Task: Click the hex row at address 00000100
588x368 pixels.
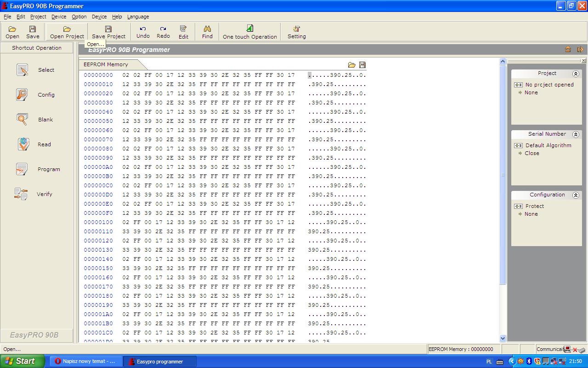Action: click(x=225, y=222)
